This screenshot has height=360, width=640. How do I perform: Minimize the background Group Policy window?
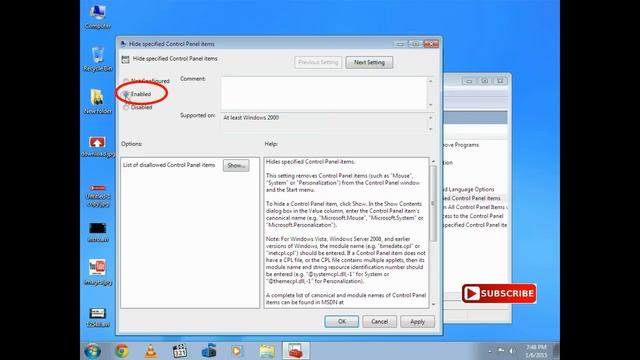pos(469,81)
